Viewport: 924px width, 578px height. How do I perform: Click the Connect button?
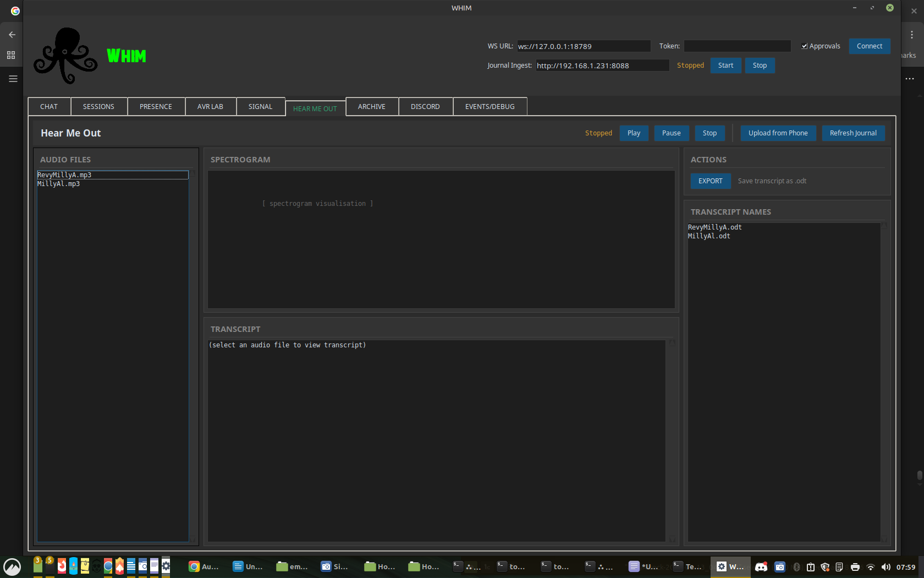coord(870,46)
